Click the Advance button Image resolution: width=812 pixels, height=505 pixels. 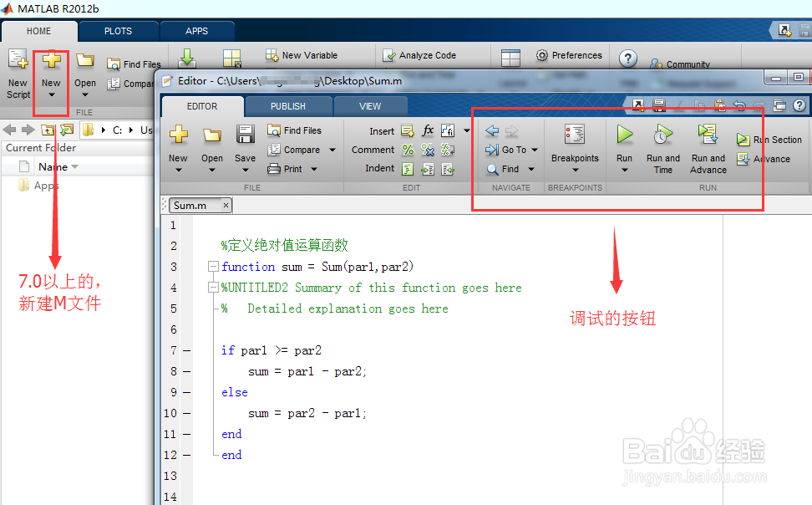764,159
